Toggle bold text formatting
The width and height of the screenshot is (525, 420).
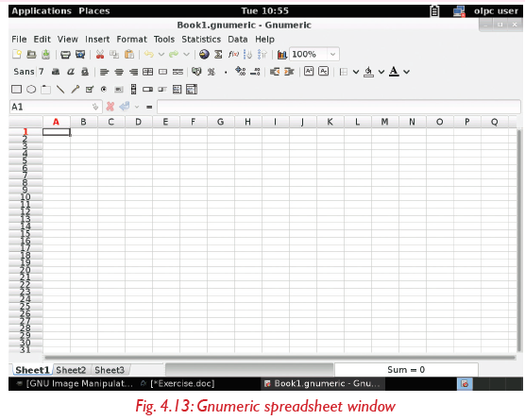tap(56, 72)
